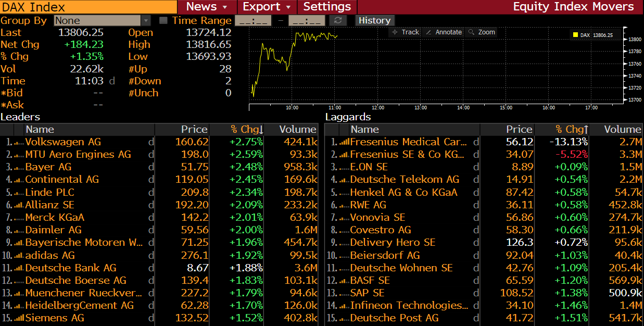Viewport: 644px width, 326px height.
Task: Toggle sort on Laggards % Chg column
Action: pyautogui.click(x=572, y=129)
